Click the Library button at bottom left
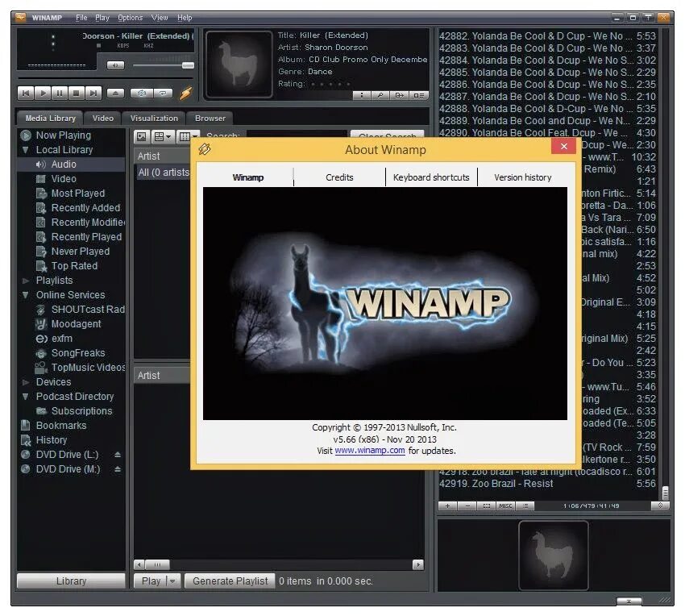 pos(71,581)
